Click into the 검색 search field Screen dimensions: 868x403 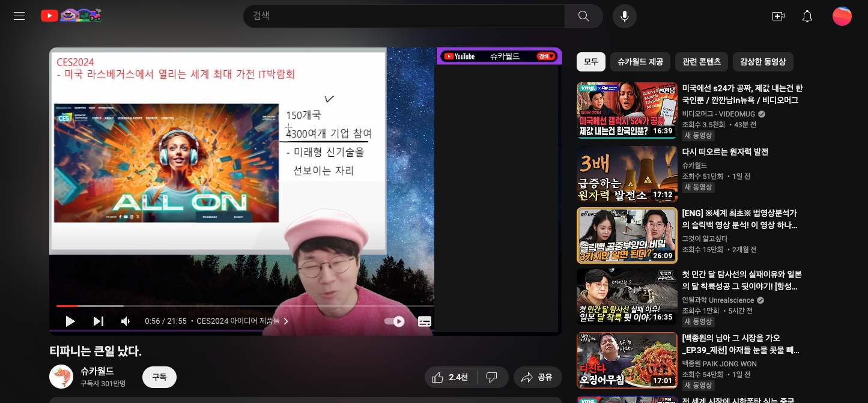point(404,16)
